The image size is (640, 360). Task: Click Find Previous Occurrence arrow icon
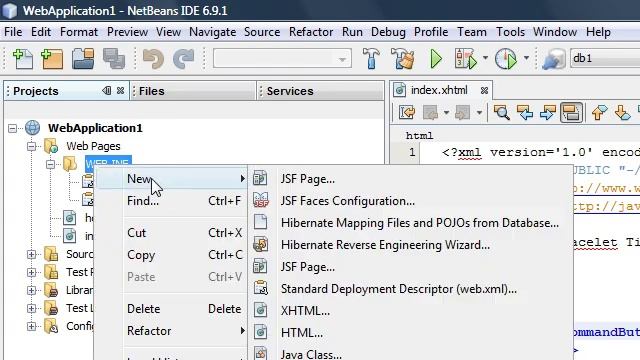point(524,112)
